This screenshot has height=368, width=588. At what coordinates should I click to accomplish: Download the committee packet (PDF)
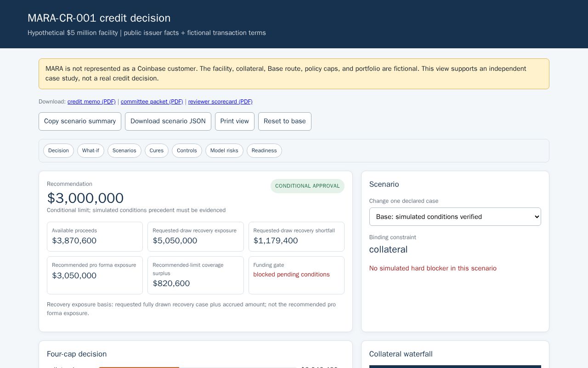pos(152,102)
